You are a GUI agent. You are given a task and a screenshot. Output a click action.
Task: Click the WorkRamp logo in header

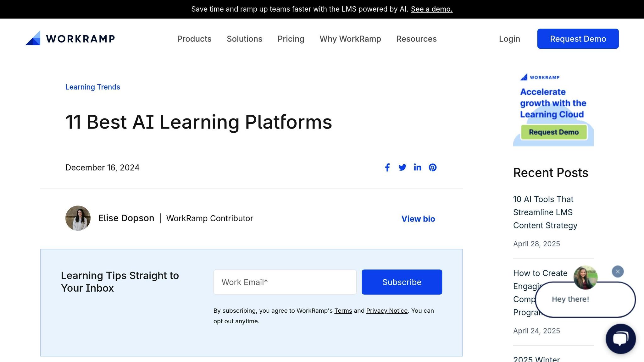(70, 38)
